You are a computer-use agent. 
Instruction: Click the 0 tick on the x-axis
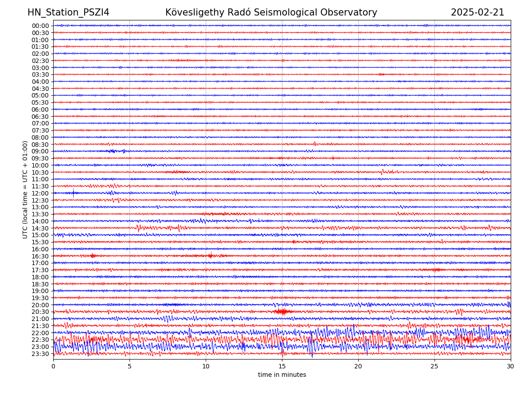(x=53, y=367)
